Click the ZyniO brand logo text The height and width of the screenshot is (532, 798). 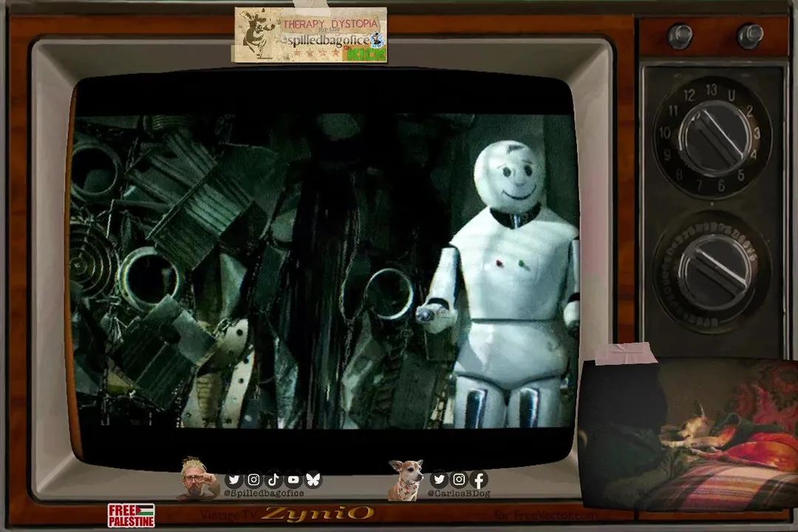pyautogui.click(x=318, y=513)
